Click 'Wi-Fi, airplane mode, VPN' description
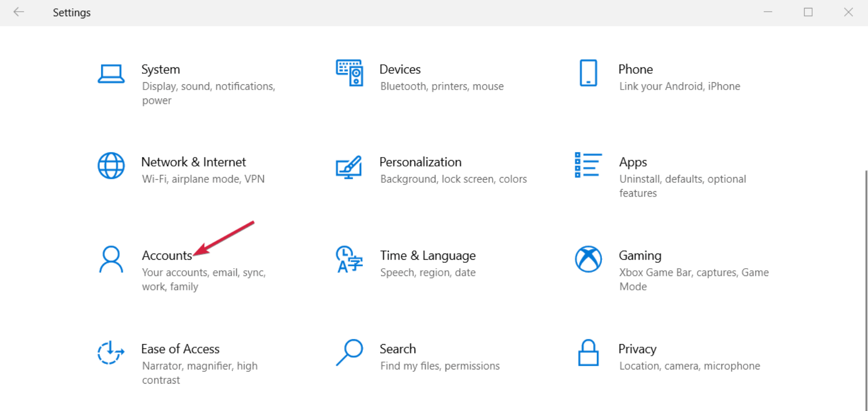The height and width of the screenshot is (411, 868). point(203,179)
